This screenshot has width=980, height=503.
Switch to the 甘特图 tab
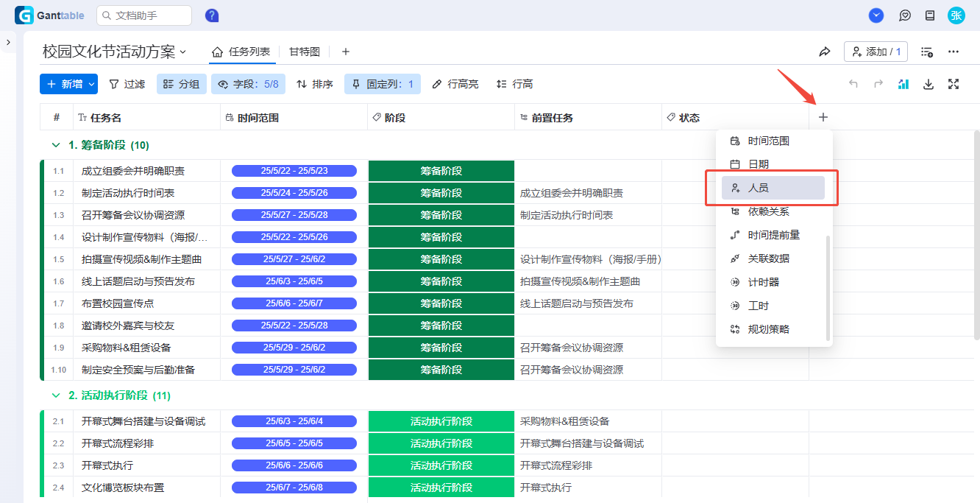305,52
